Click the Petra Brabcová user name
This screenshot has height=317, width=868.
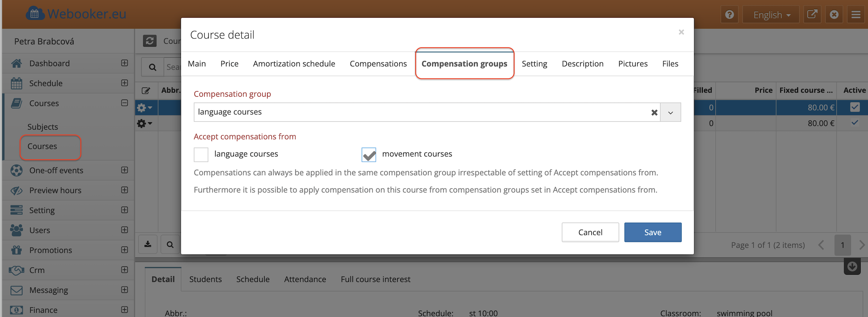tap(44, 41)
